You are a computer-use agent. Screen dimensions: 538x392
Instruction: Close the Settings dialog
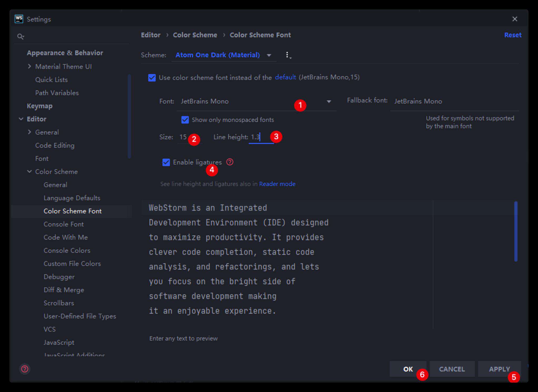[515, 19]
